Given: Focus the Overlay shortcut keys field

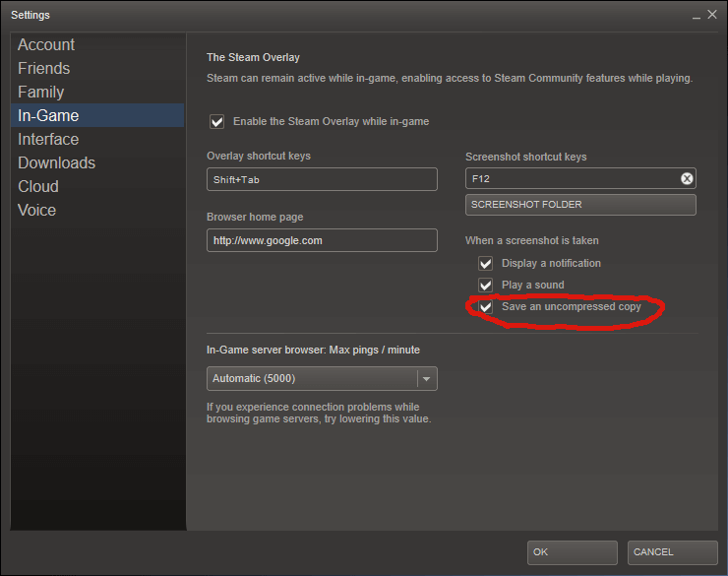Looking at the screenshot, I should click(322, 179).
